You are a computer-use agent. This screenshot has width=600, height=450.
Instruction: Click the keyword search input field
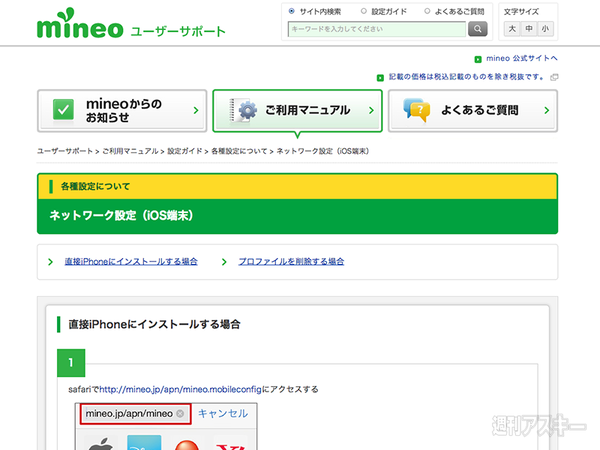377,29
